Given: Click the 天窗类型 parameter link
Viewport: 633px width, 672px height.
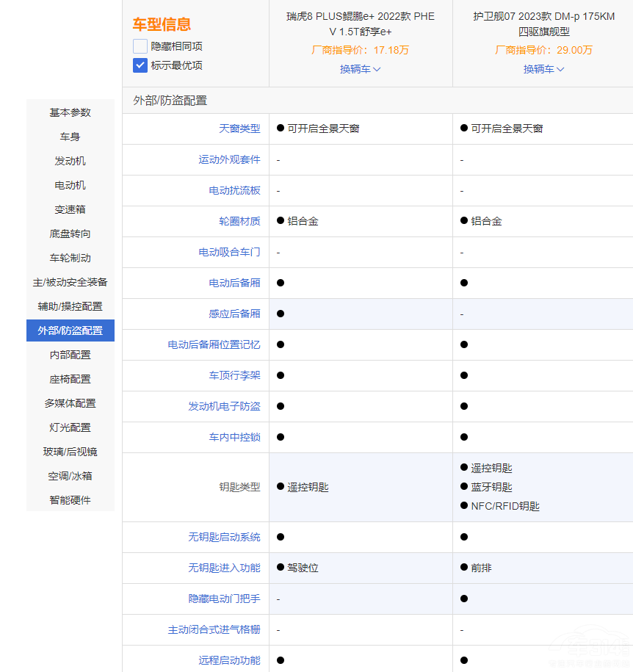Looking at the screenshot, I should point(242,129).
